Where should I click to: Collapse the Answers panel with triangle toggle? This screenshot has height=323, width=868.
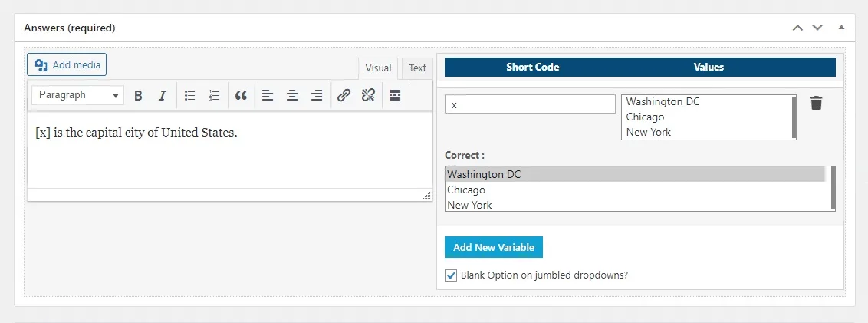[x=841, y=28]
